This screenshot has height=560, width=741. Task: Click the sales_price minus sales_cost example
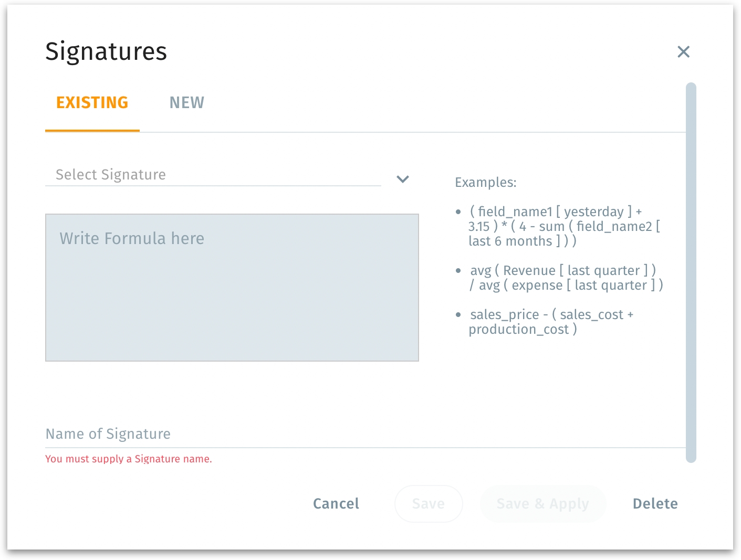[551, 322]
